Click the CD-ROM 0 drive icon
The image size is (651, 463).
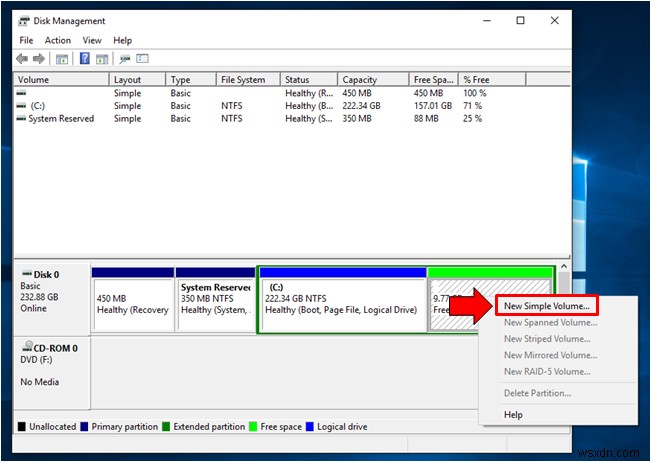coord(28,345)
